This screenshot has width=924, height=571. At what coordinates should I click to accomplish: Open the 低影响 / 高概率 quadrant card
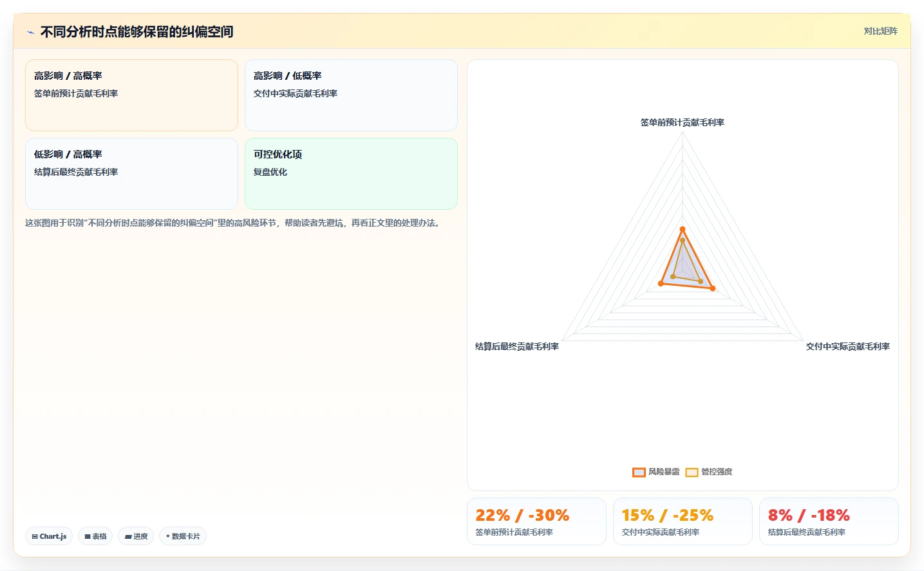pyautogui.click(x=131, y=174)
